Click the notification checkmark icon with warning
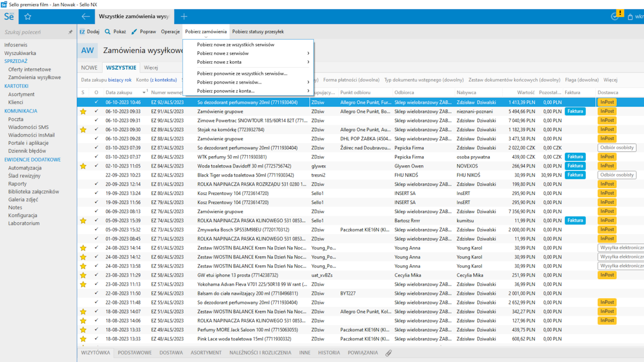 coord(615,16)
